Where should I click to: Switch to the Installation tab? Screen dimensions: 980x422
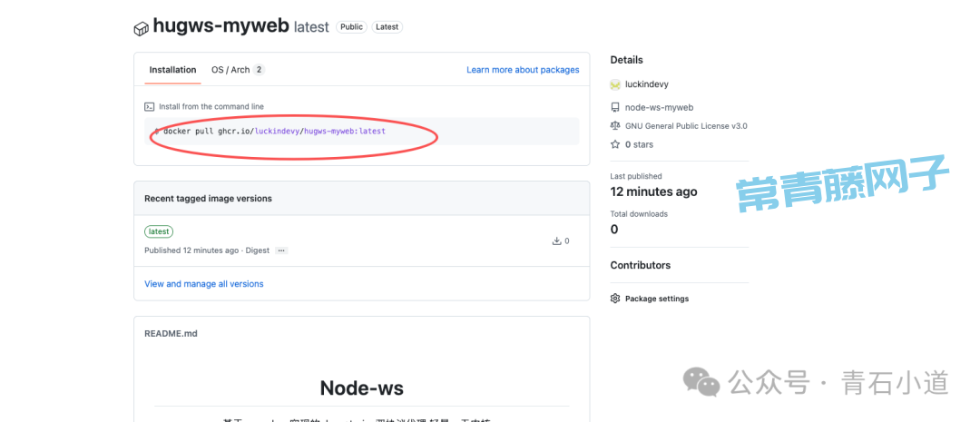tap(172, 70)
